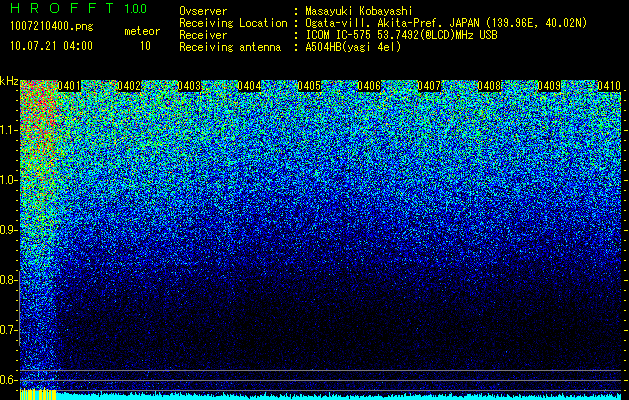Click the 0409 time marker
This screenshot has width=629, height=400.
pos(549,86)
